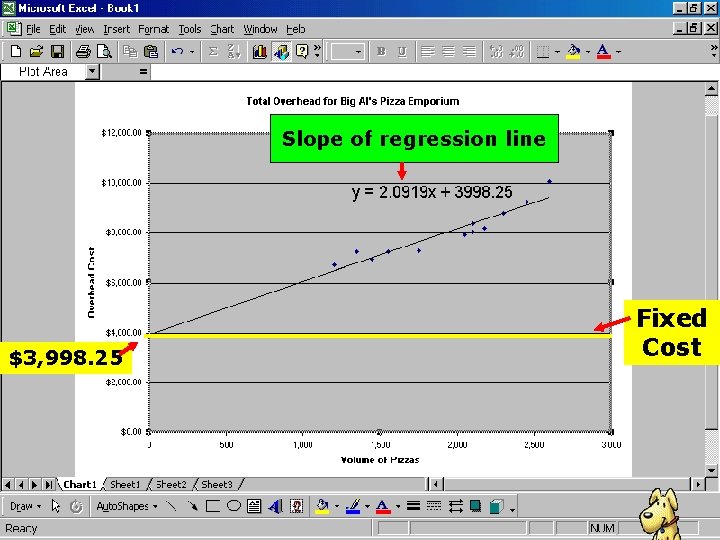The width and height of the screenshot is (720, 540).
Task: Switch to the Sheet2 tab
Action: coord(171,484)
